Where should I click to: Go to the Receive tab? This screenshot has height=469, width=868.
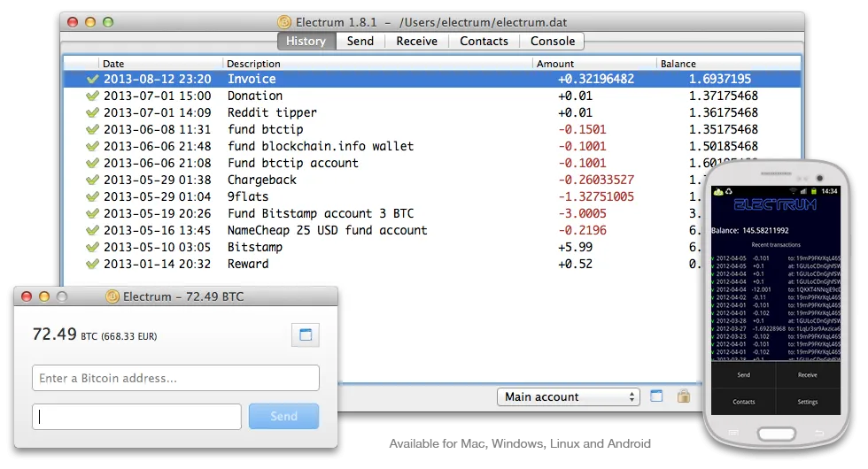pyautogui.click(x=417, y=41)
